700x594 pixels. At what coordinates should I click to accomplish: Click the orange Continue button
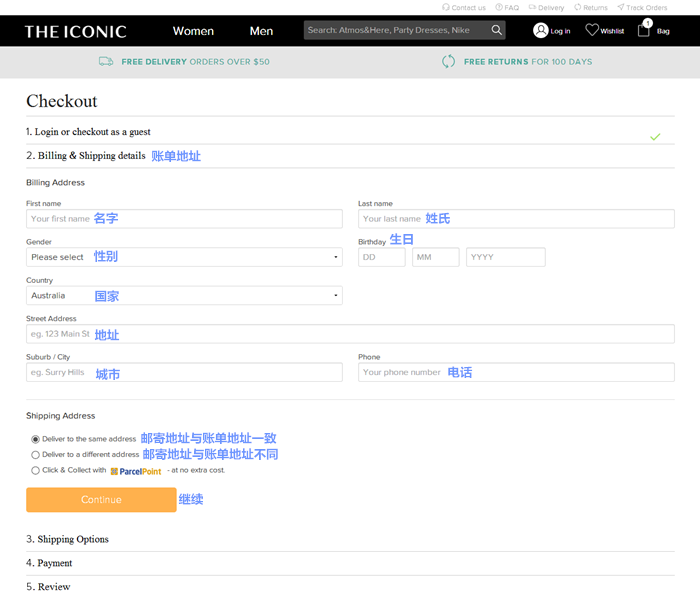pos(101,500)
